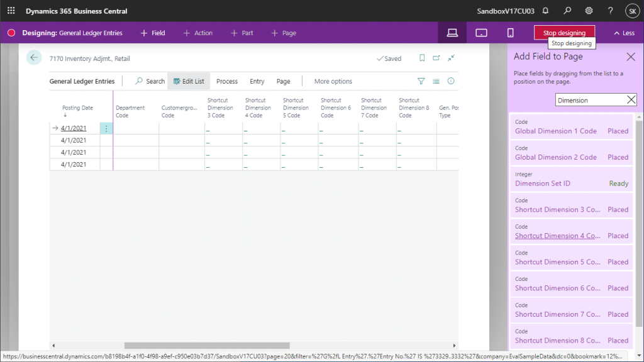This screenshot has width=644, height=362.
Task: Click the Dimension Set ID field
Action: pyautogui.click(x=542, y=184)
